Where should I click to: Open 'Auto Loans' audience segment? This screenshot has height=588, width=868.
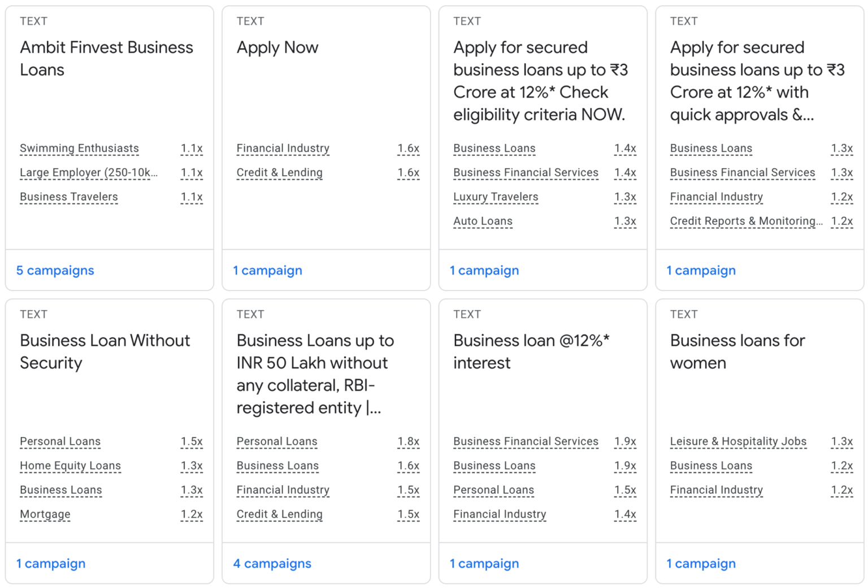pos(483,221)
